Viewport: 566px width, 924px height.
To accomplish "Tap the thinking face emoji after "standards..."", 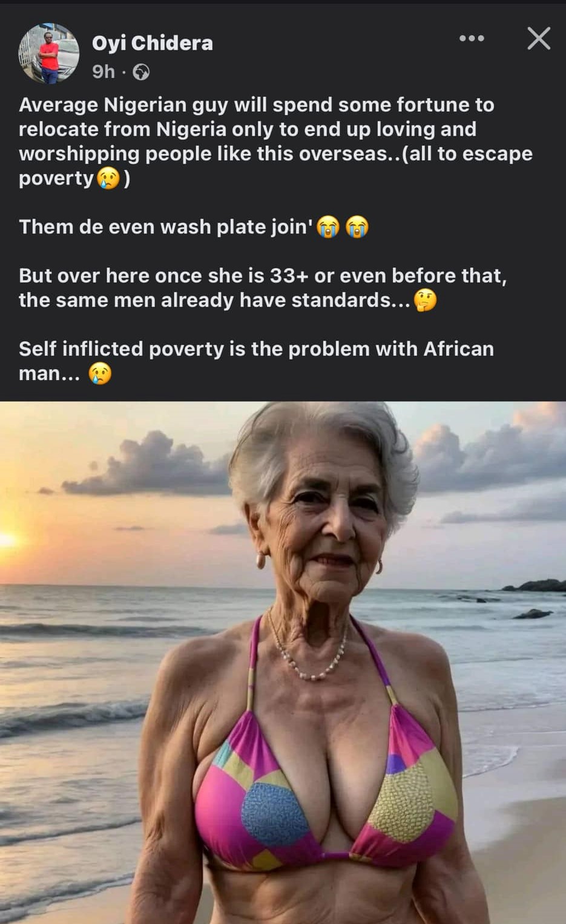I will [x=425, y=300].
